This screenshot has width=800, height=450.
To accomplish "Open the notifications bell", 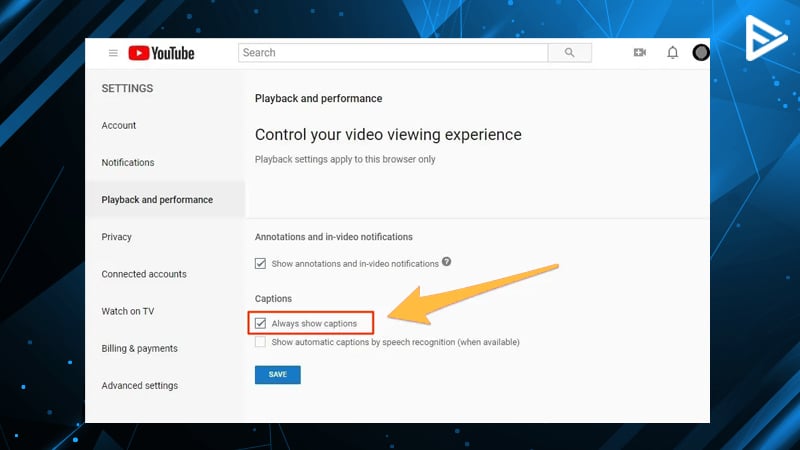I will (x=672, y=53).
